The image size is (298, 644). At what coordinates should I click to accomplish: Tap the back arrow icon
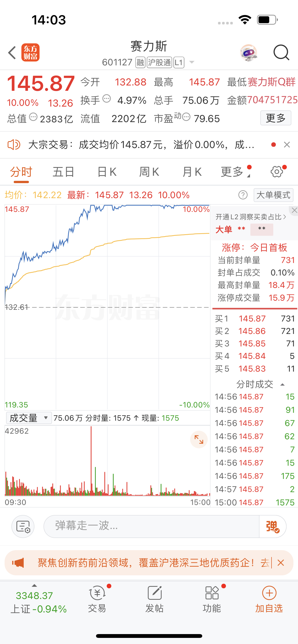12,53
